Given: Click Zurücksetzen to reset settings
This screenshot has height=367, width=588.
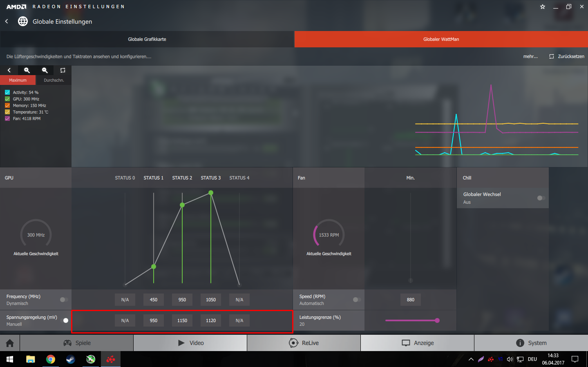Looking at the screenshot, I should 567,56.
